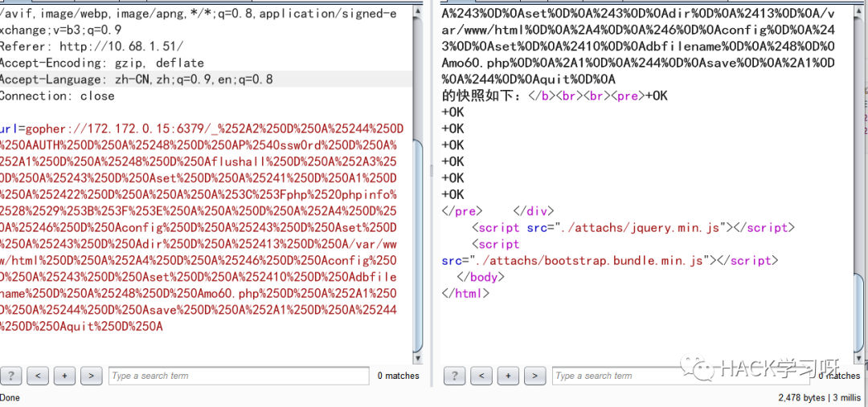This screenshot has height=407, width=868.
Task: Go to previous match in response panel
Action: click(x=481, y=376)
